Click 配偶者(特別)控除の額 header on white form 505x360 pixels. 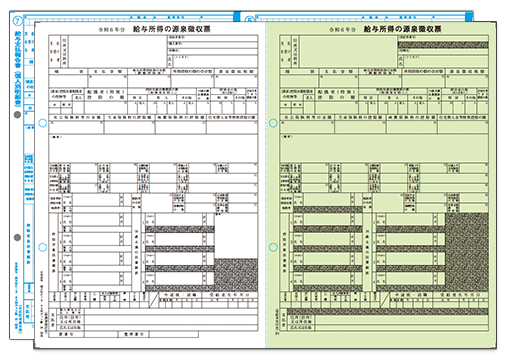click(106, 94)
